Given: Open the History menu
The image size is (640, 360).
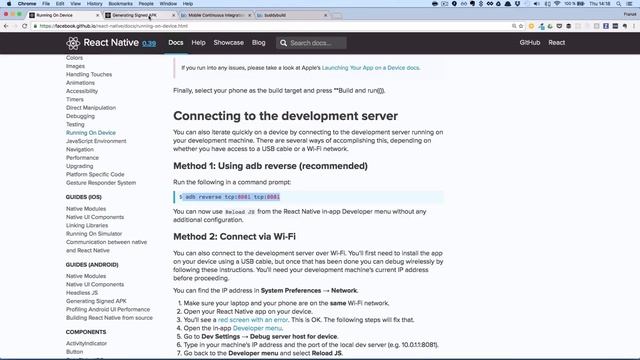Looking at the screenshot, I should coord(94,4).
